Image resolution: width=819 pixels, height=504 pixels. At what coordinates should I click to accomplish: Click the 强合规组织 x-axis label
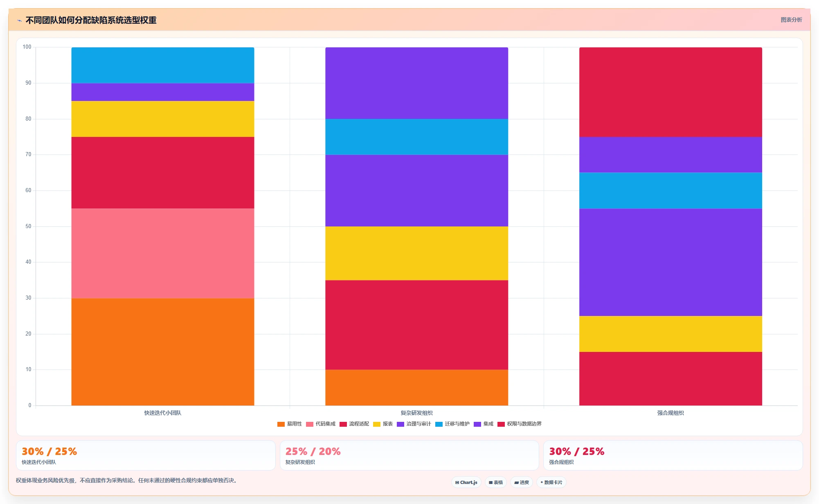tap(671, 413)
